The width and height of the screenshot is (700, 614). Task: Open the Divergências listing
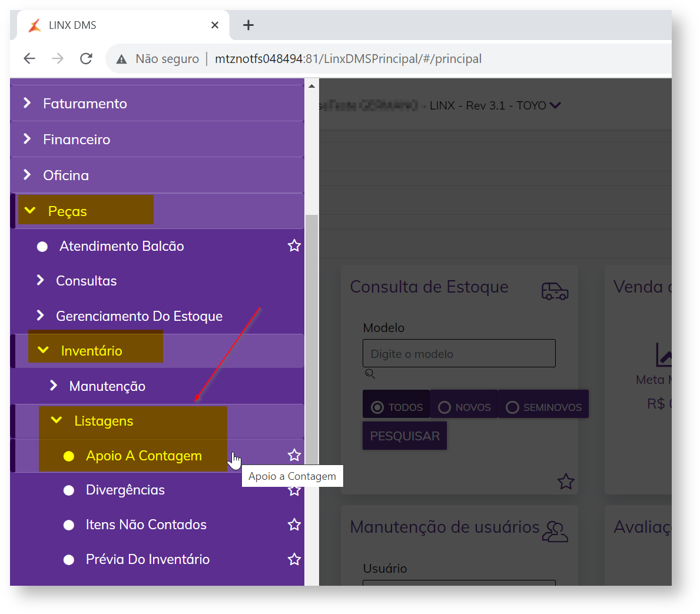pyautogui.click(x=125, y=490)
